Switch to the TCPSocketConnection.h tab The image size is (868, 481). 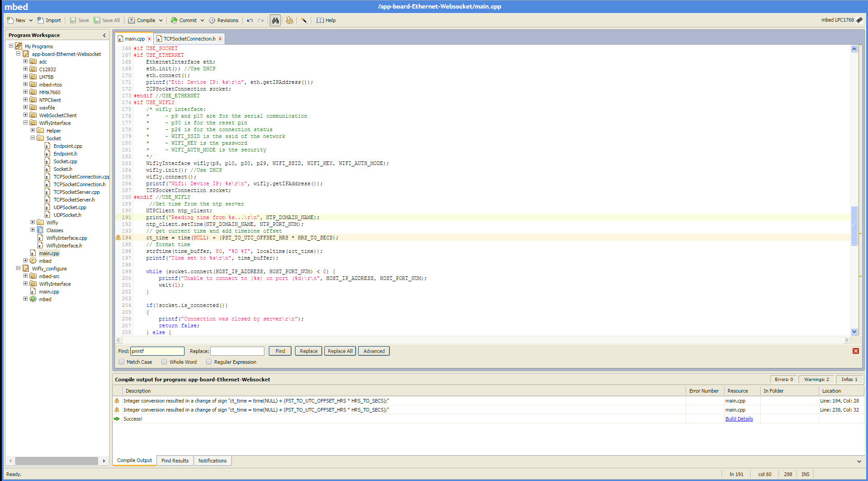[x=189, y=39]
